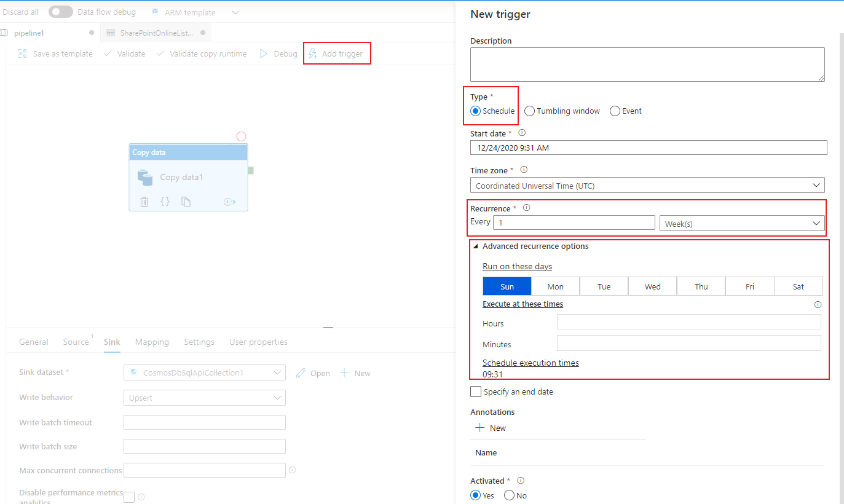Click plus icon for New annotation
Image resolution: width=844 pixels, height=504 pixels.
tap(481, 428)
